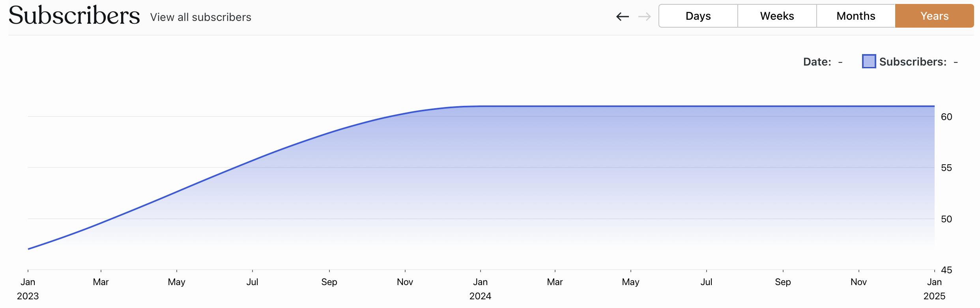Click the first Jul axis tick label
Viewport: 980px width, 308px height.
(x=252, y=282)
